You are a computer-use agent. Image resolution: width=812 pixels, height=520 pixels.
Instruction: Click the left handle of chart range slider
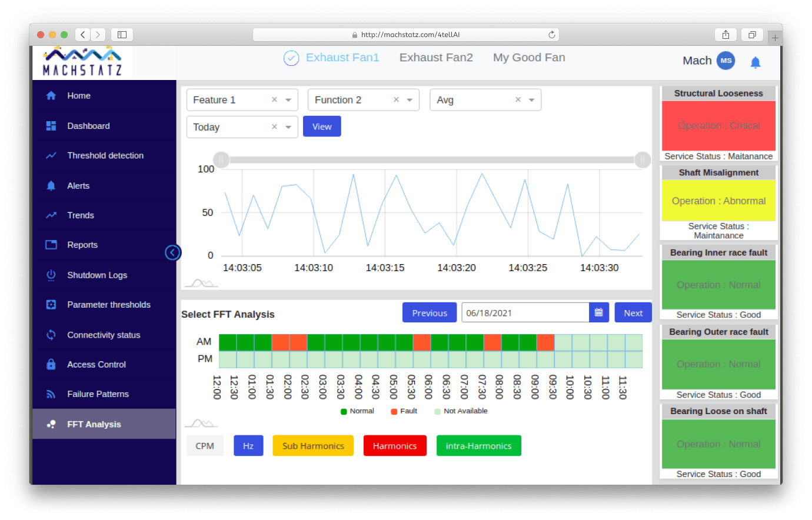coord(221,159)
